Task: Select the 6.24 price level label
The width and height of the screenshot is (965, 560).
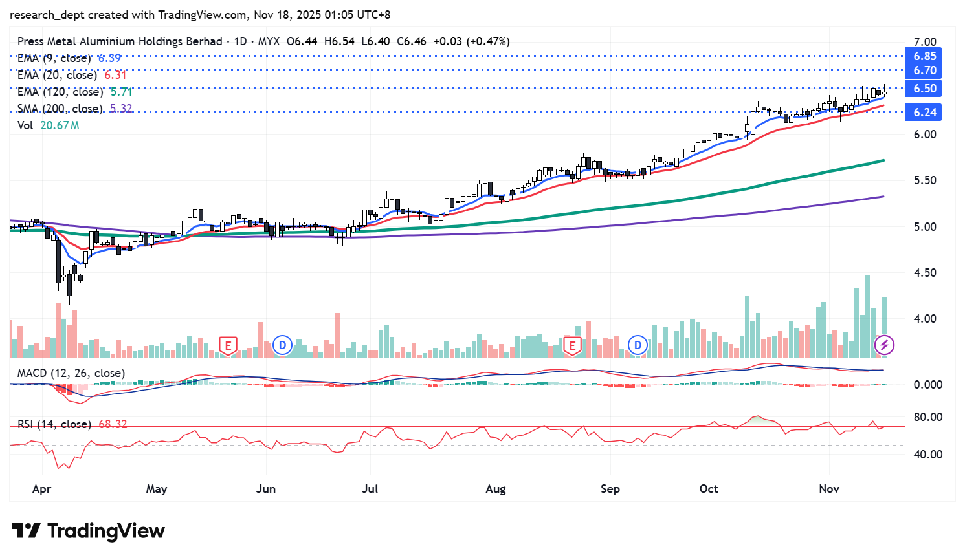Action: click(924, 113)
